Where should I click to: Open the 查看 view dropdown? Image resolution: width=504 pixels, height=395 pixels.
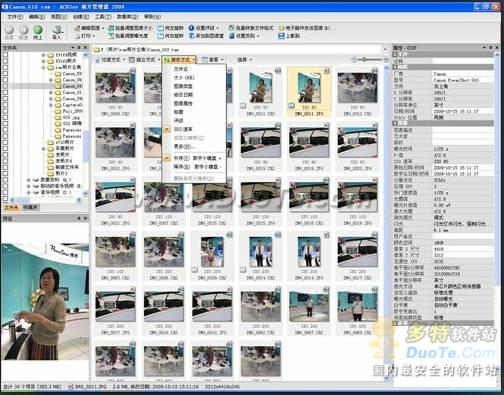point(213,60)
